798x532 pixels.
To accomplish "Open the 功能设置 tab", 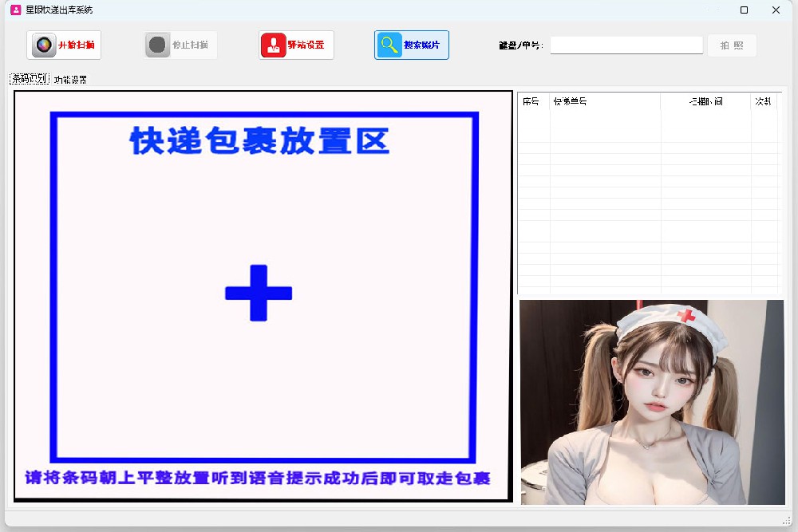I will pyautogui.click(x=70, y=80).
